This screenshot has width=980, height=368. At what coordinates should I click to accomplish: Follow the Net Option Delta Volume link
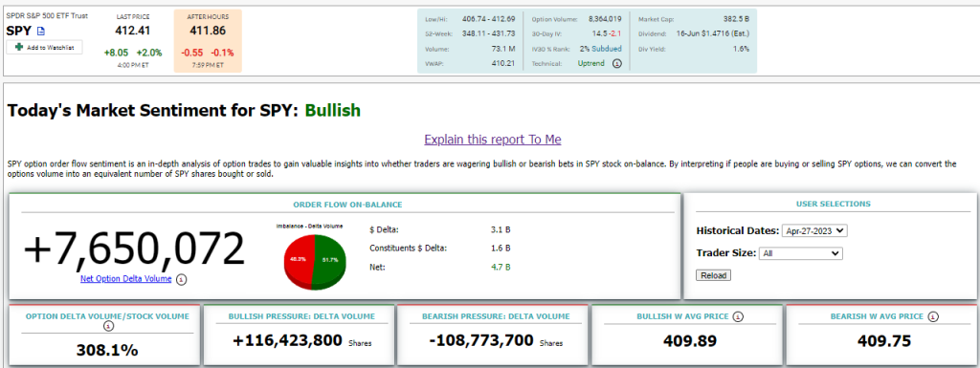(125, 279)
